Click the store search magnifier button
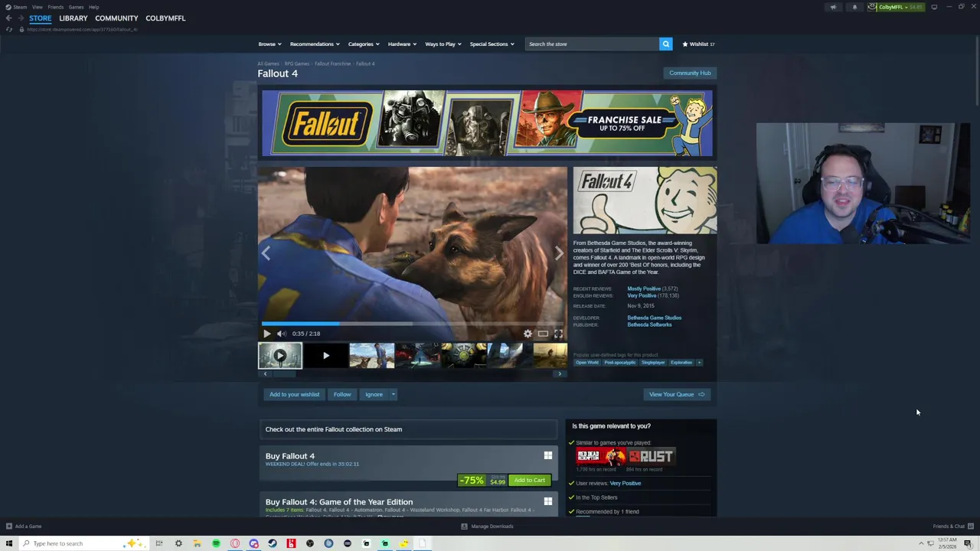 point(665,44)
